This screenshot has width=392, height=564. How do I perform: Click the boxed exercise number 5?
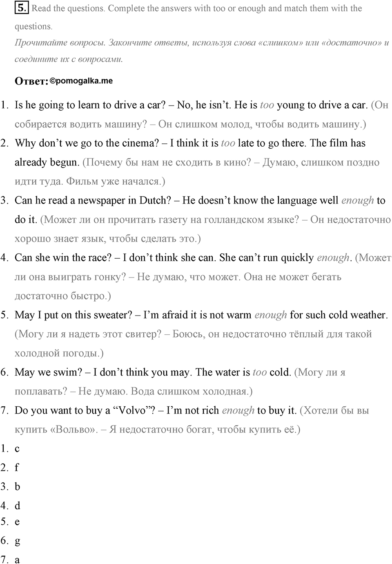[22, 7]
